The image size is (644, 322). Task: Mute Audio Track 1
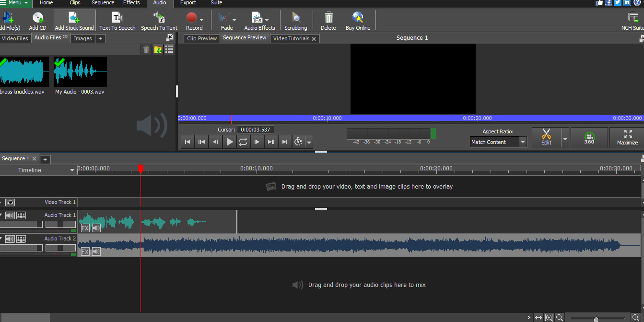(10, 215)
